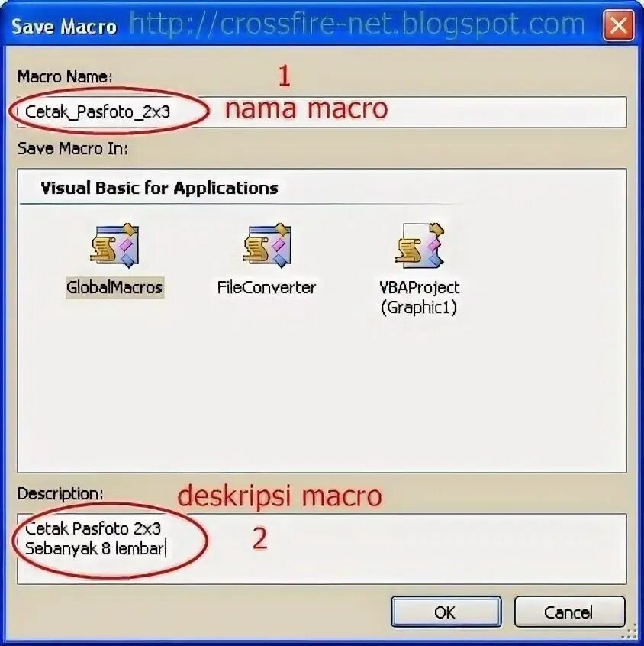Viewport: 644px width, 646px height.
Task: Click the 'Save Macro In:' label
Action: coord(72,148)
